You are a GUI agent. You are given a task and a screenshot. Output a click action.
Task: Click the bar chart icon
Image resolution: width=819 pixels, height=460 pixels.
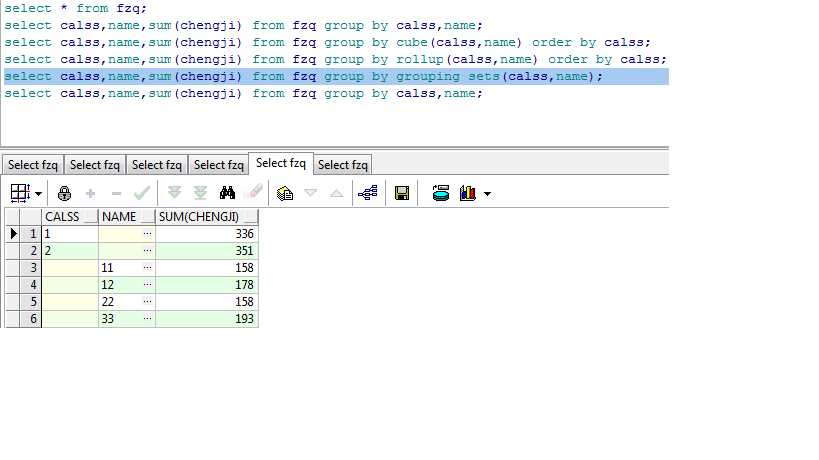tap(467, 193)
